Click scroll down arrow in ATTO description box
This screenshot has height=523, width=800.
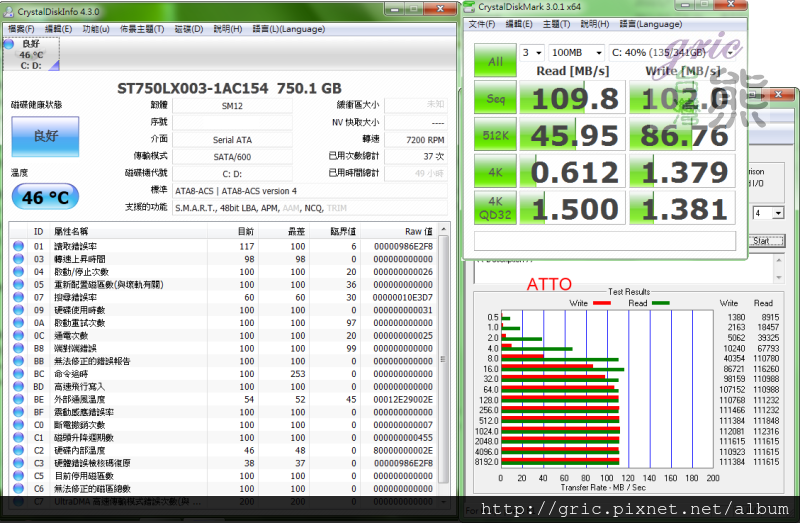tap(778, 278)
